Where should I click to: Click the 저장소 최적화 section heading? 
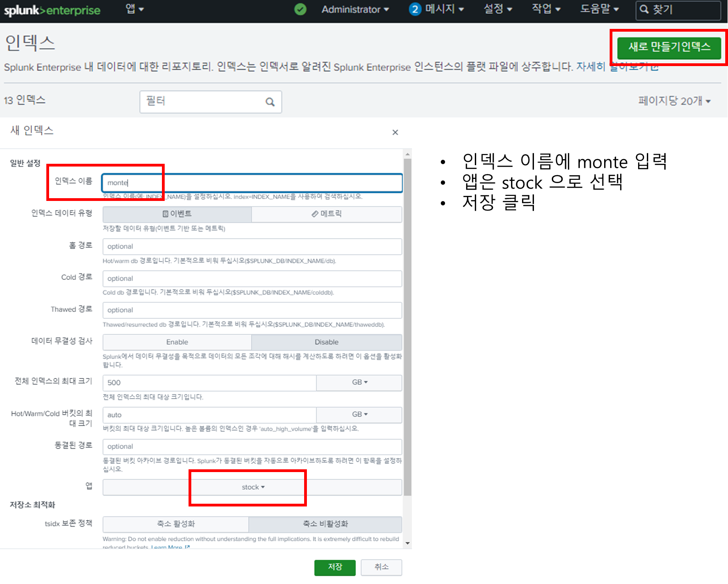[x=33, y=505]
